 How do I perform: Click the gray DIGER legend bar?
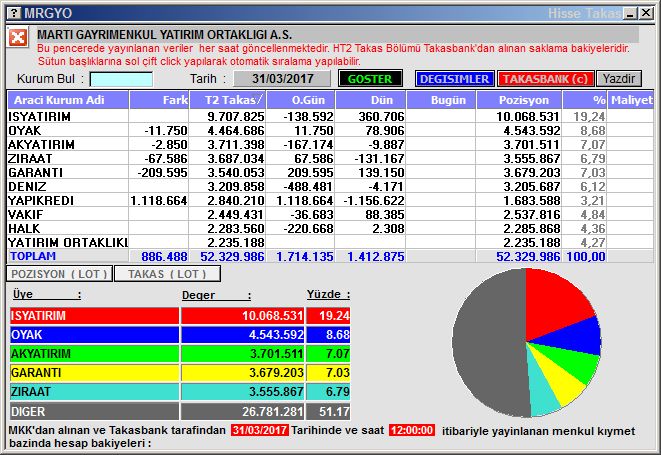[94, 411]
